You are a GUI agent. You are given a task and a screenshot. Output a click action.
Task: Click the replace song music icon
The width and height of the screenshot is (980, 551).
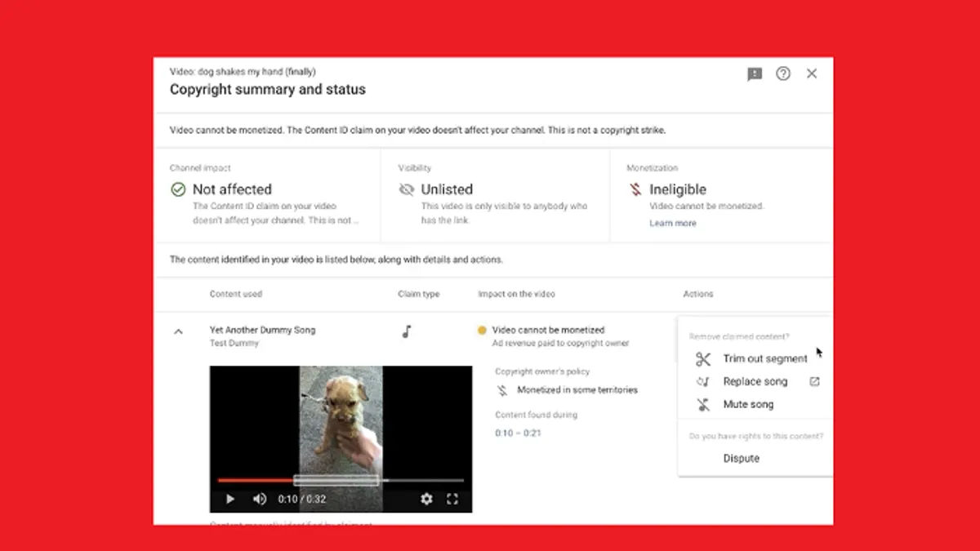pyautogui.click(x=703, y=381)
